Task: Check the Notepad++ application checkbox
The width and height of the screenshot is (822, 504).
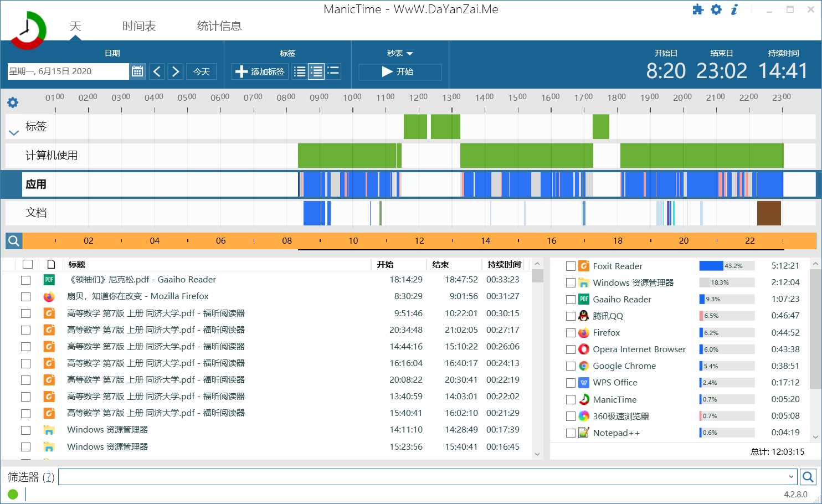Action: (571, 433)
